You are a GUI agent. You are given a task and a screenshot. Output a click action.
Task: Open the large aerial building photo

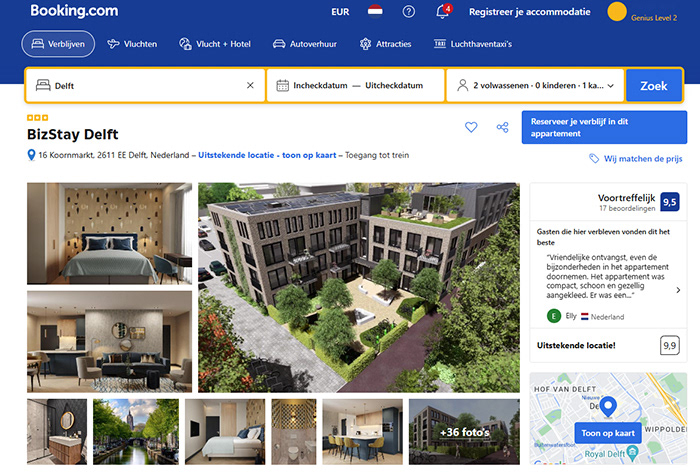359,287
